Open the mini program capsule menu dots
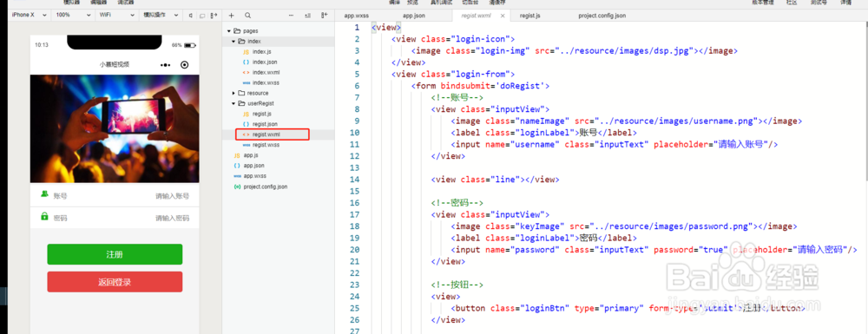 coord(165,65)
